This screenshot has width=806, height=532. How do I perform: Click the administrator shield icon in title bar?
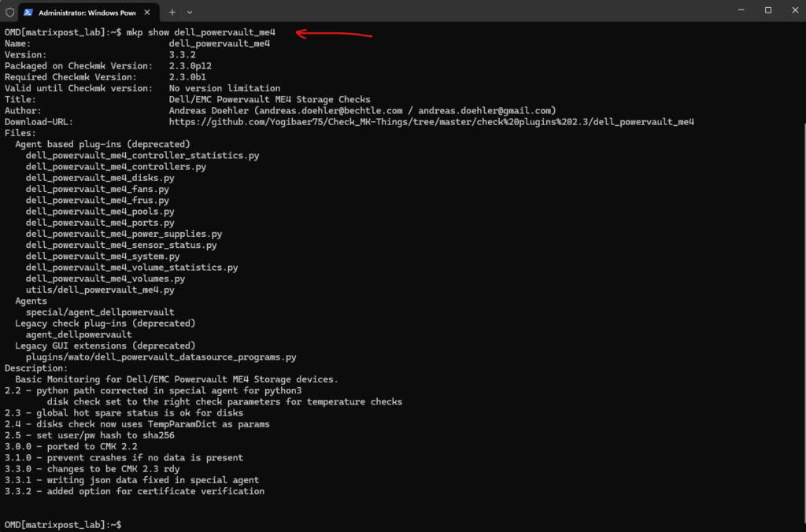click(9, 12)
